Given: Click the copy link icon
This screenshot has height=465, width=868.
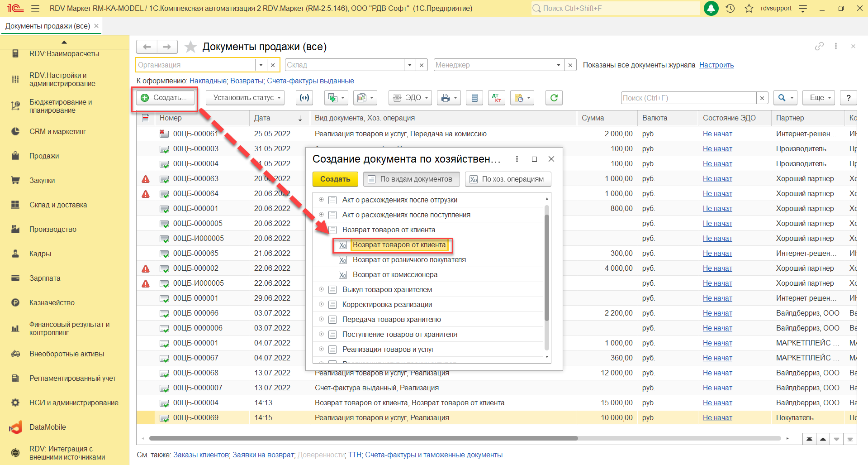Looking at the screenshot, I should pos(819,46).
